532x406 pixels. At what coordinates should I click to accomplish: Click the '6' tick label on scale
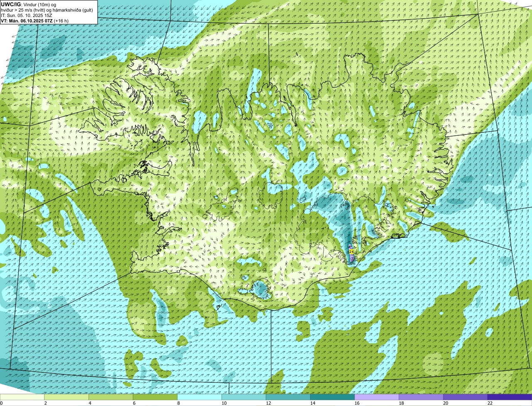[134, 403]
